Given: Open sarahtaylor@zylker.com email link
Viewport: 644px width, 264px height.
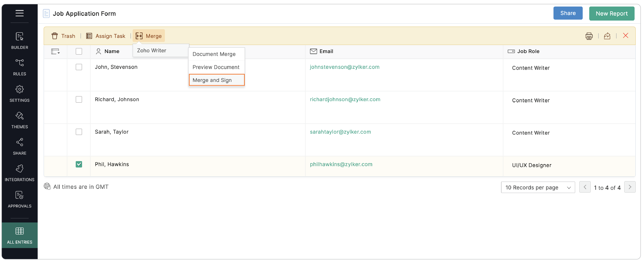Looking at the screenshot, I should 340,132.
